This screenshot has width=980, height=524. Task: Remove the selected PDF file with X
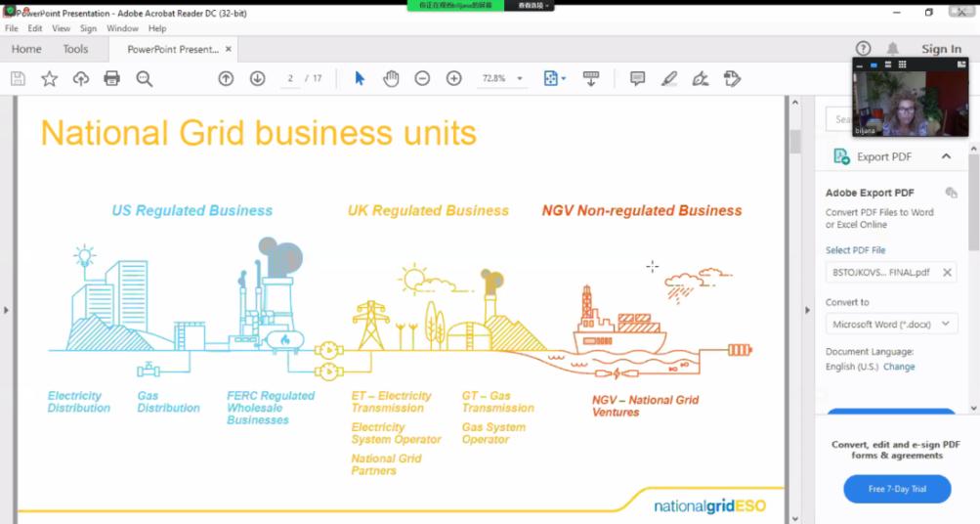point(947,273)
